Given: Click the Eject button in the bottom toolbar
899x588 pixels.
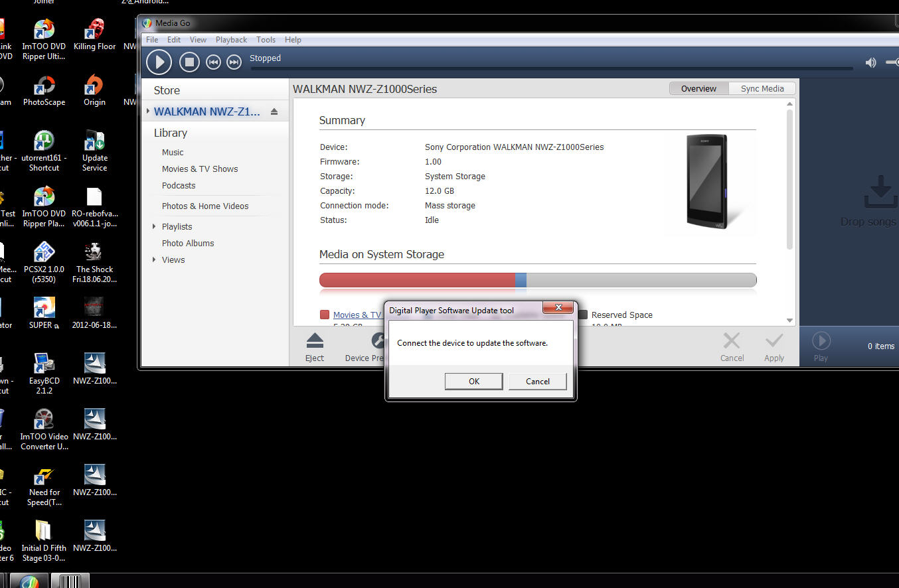Looking at the screenshot, I should [x=315, y=347].
